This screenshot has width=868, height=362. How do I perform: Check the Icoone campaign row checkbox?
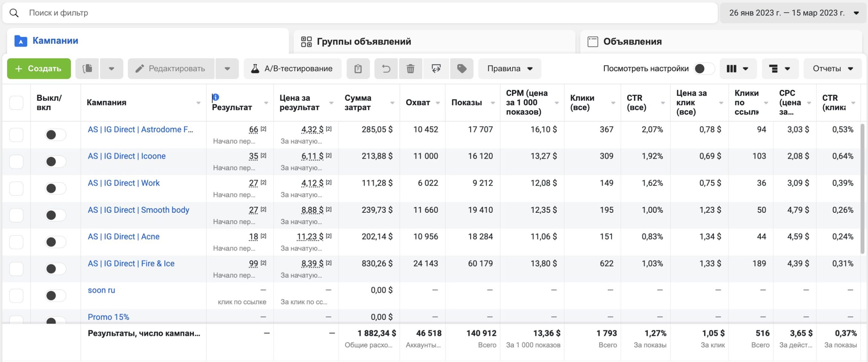point(16,161)
